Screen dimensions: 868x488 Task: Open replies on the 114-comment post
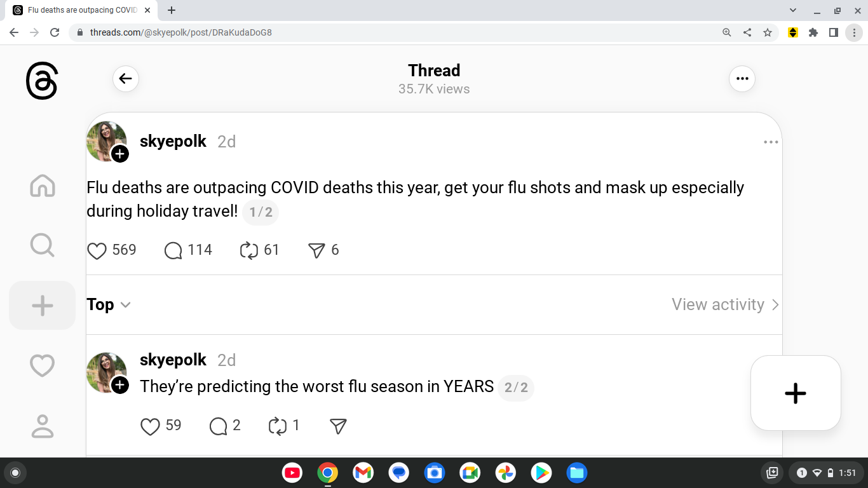click(173, 250)
